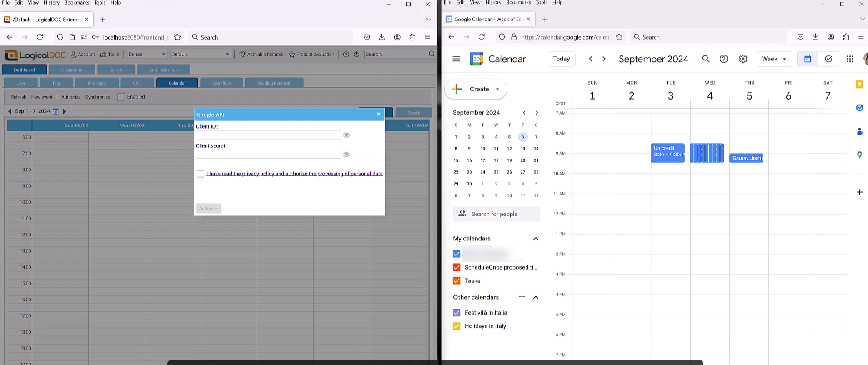868x365 pixels.
Task: Click Synchronize in LogicalDOC calendar toolbar
Action: 98,97
